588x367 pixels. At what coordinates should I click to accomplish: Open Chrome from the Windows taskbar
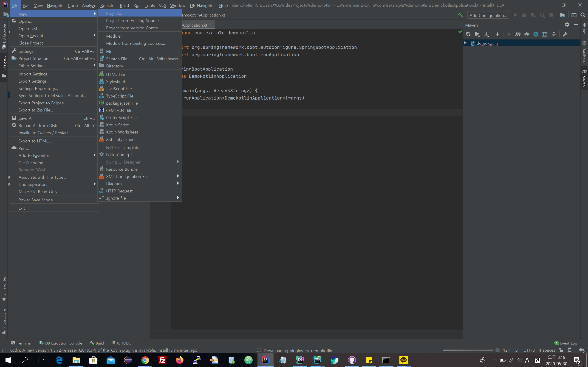(x=145, y=360)
